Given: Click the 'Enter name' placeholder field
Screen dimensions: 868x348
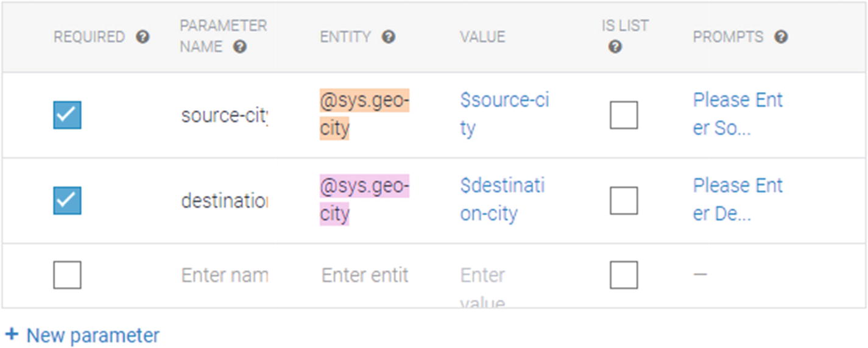Looking at the screenshot, I should click(x=224, y=275).
